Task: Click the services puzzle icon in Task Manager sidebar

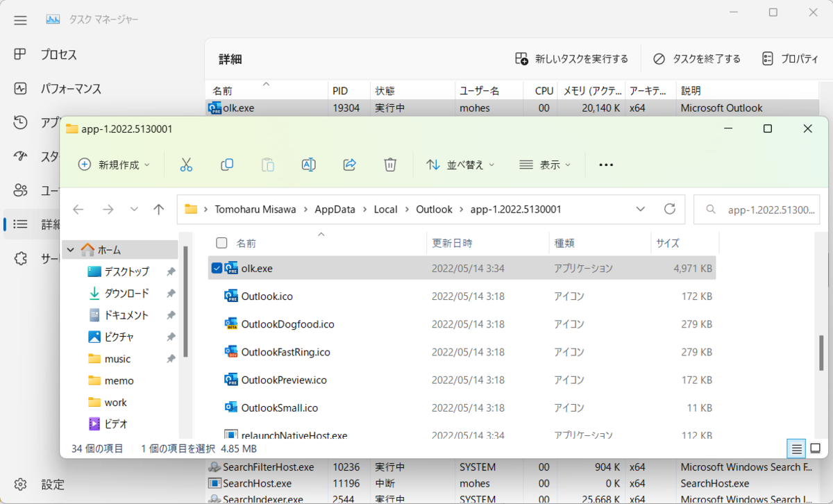Action: coord(20,258)
